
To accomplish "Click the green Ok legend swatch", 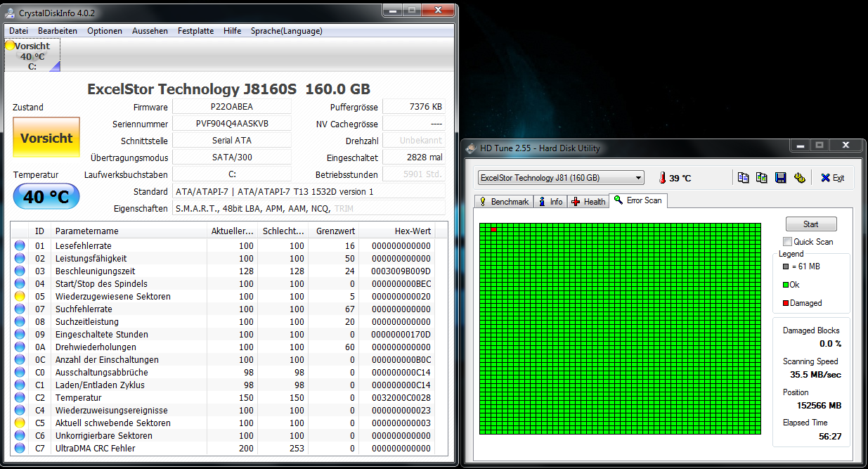I will [786, 285].
